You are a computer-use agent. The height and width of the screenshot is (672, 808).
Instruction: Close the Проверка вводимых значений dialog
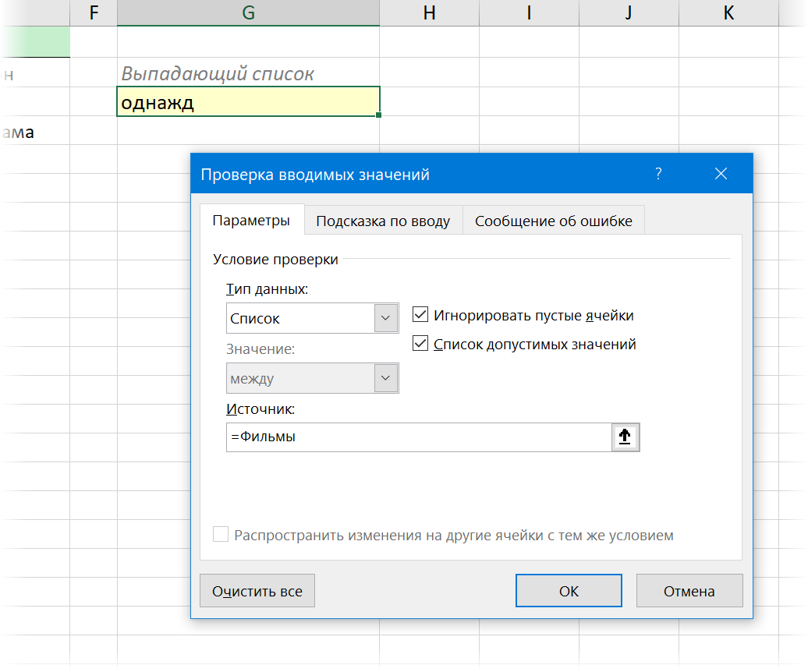coord(721,174)
